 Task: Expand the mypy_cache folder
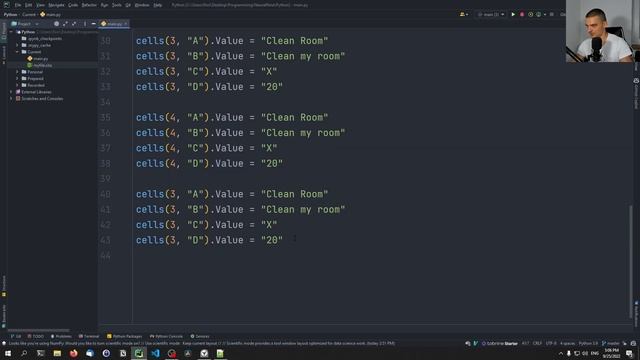point(18,45)
